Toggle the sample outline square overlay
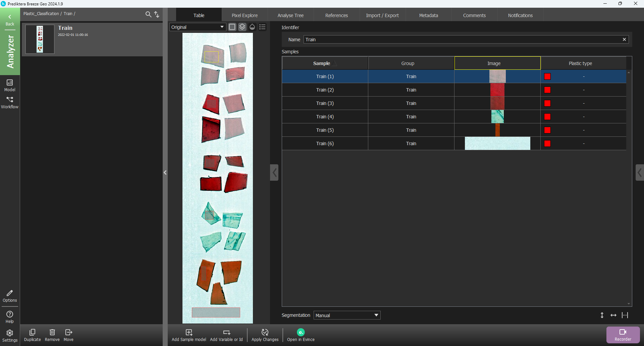 coord(232,27)
